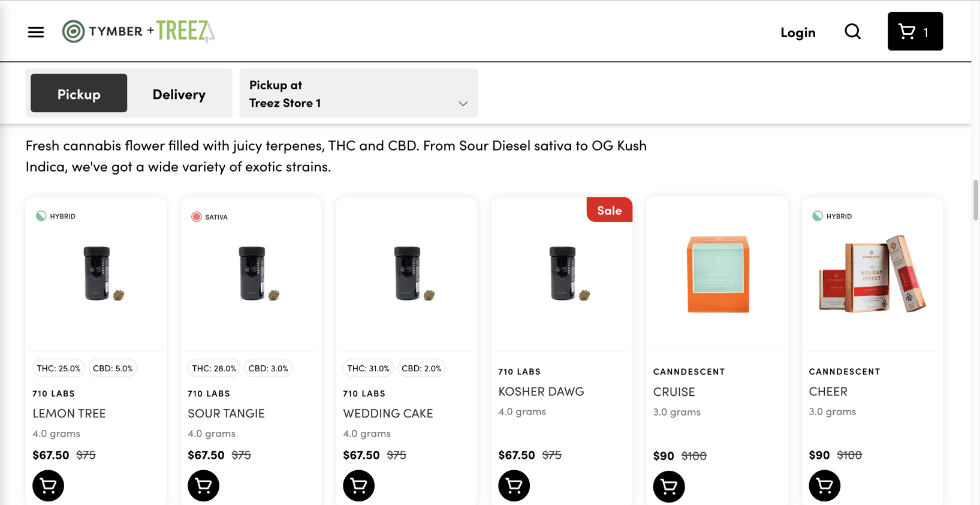980x505 pixels.
Task: Open the hamburger navigation menu
Action: pyautogui.click(x=35, y=32)
